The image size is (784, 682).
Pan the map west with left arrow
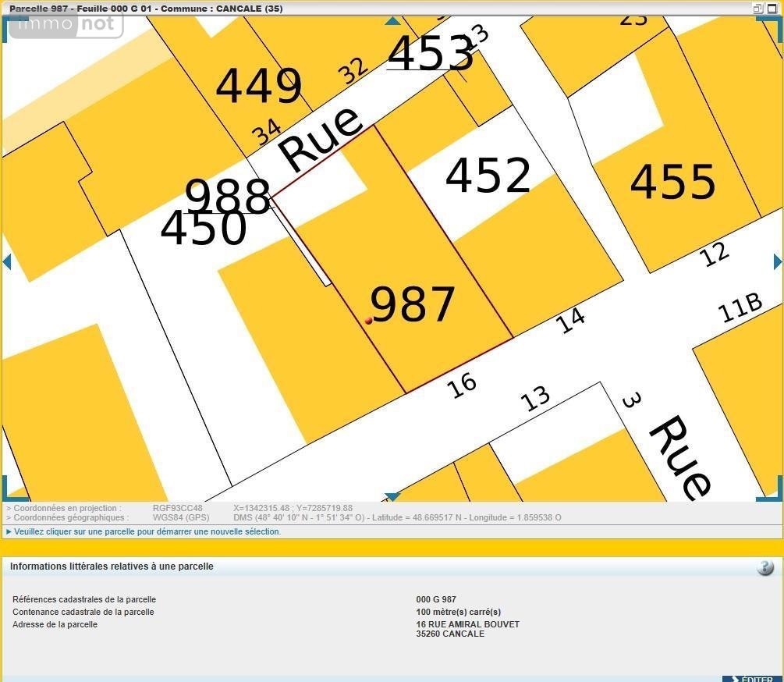[6, 261]
